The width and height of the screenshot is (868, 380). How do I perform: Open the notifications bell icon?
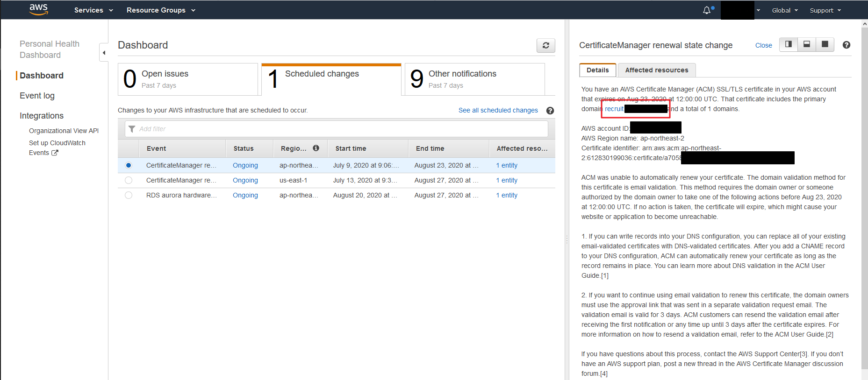click(707, 10)
